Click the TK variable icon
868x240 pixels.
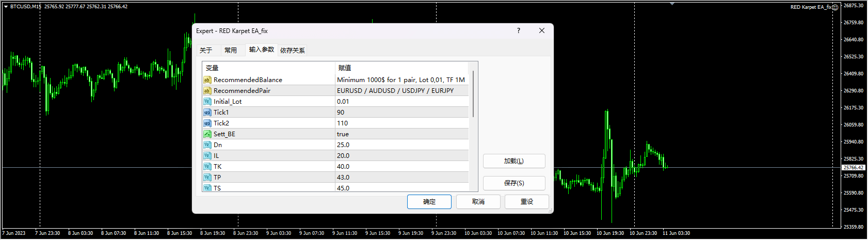[207, 167]
